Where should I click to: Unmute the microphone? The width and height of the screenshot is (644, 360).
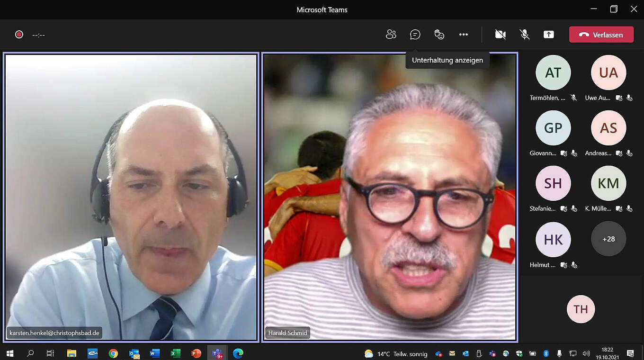[x=524, y=35]
